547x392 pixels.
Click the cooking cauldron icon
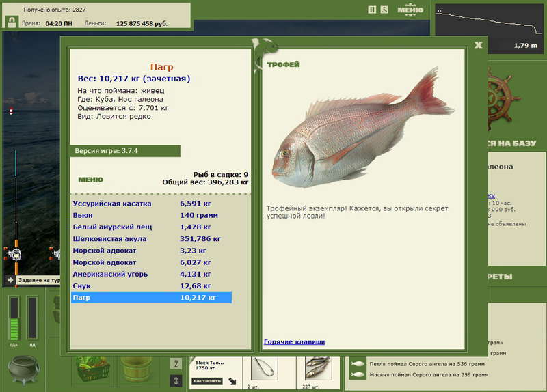[23, 369]
